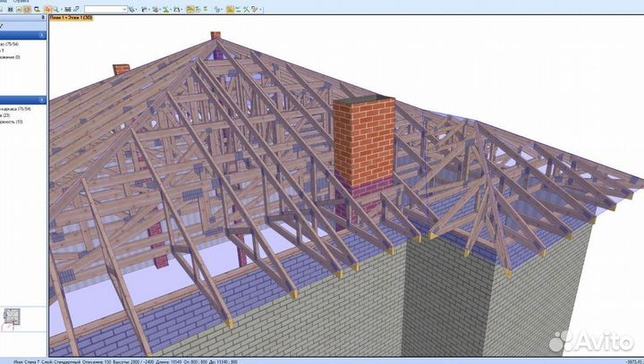644x364 pixels.
Task: Open the empty combo box in the toolbar
Action: coord(105,9)
